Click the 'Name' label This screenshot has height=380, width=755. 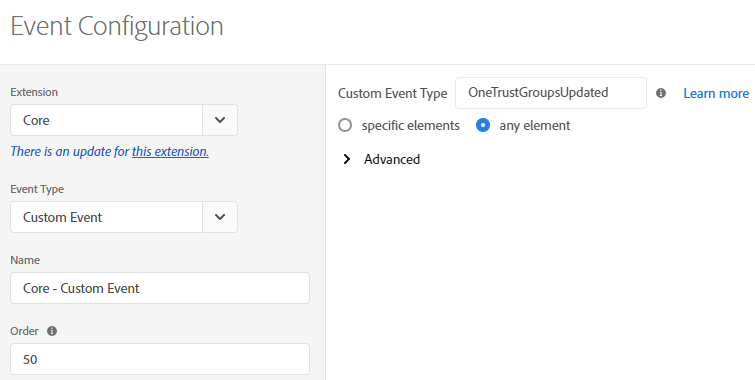25,260
